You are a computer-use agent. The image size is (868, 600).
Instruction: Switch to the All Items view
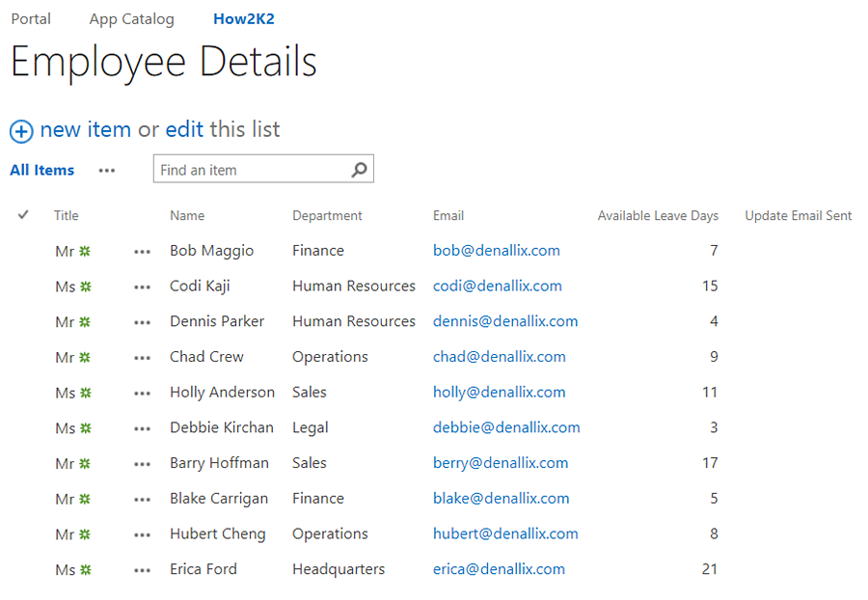[x=42, y=170]
